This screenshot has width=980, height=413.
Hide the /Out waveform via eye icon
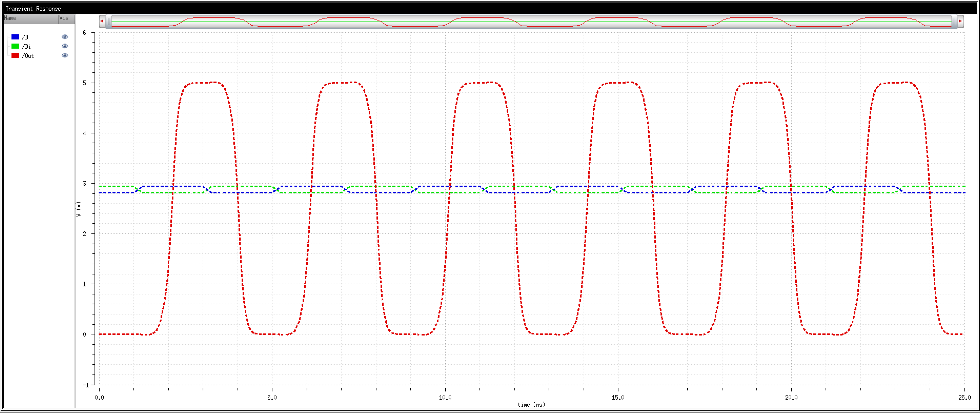(65, 56)
